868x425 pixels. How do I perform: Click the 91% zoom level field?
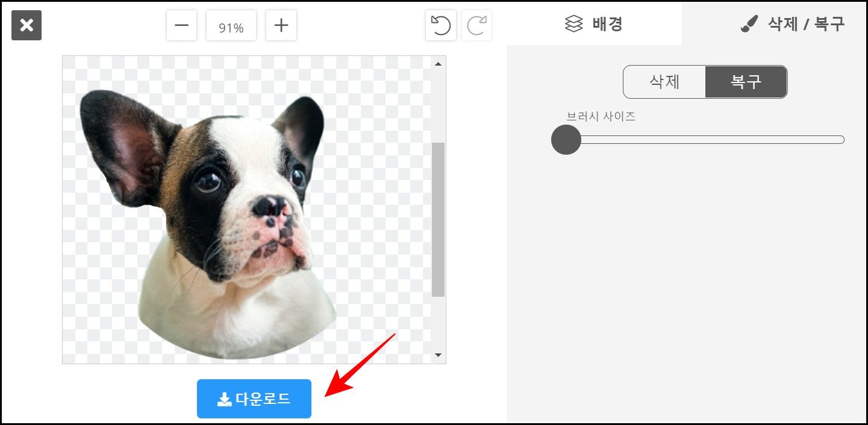tap(231, 26)
